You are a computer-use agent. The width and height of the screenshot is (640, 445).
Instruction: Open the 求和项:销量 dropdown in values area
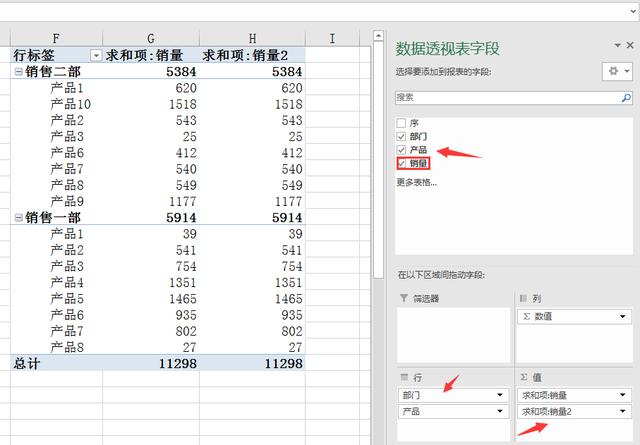click(622, 395)
